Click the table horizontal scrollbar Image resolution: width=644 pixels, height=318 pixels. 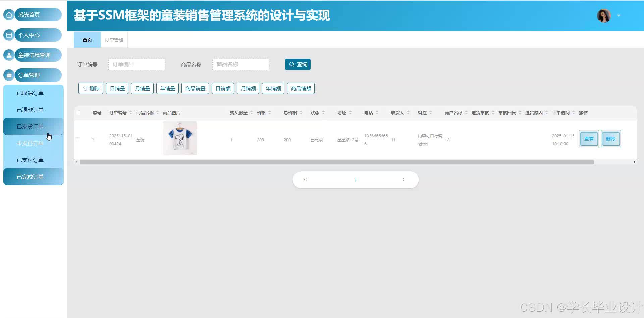point(337,162)
